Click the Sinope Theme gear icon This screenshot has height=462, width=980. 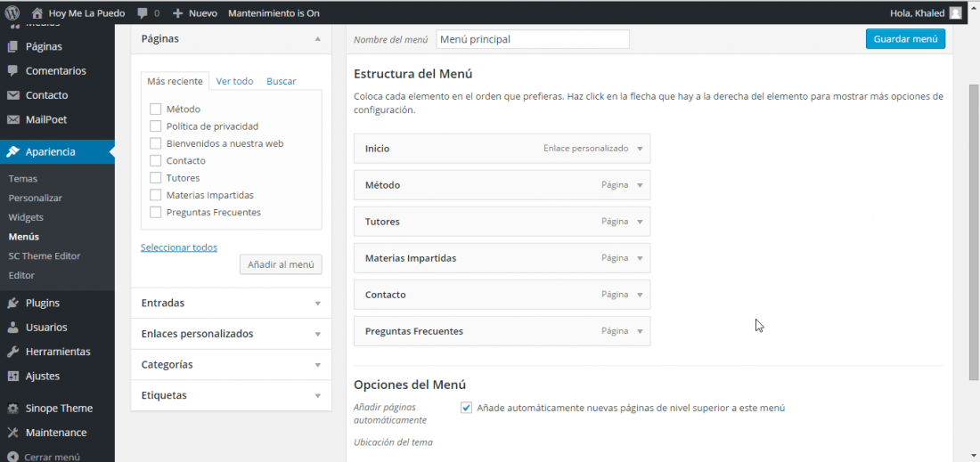(x=12, y=409)
